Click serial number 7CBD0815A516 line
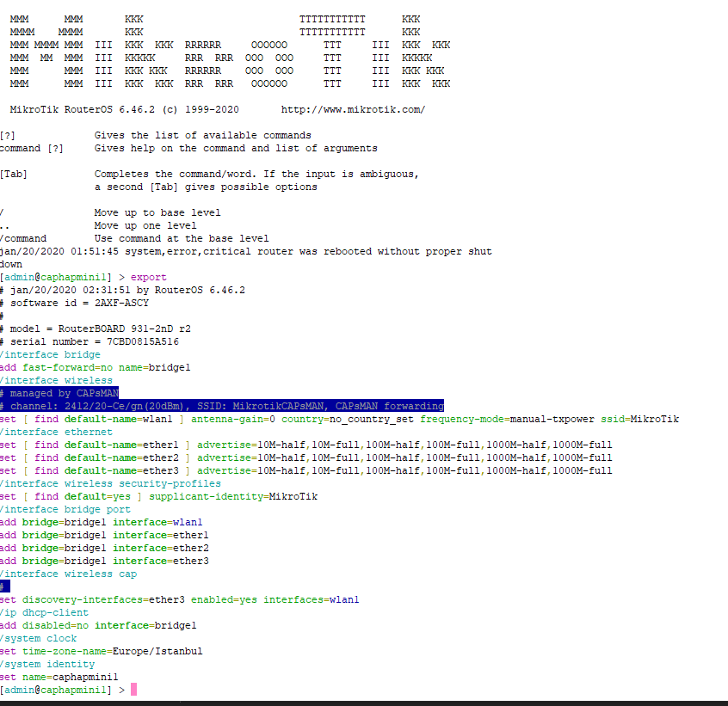728x706 pixels. tap(89, 341)
